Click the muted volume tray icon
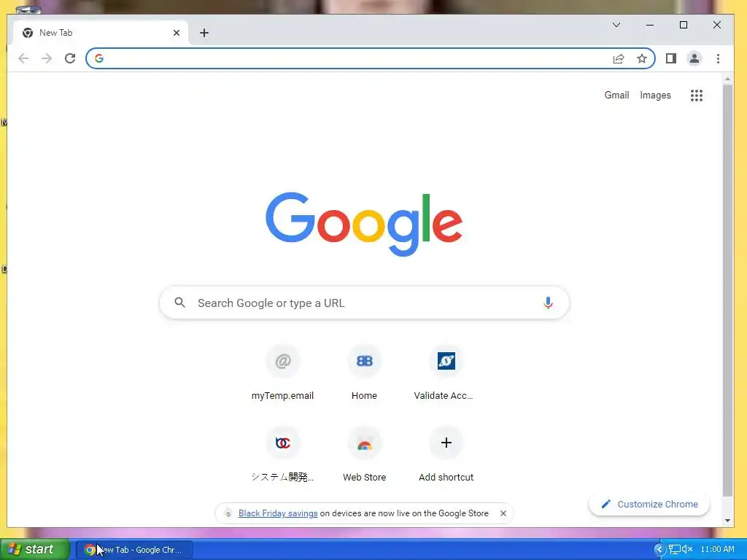Image resolution: width=747 pixels, height=560 pixels. [687, 550]
